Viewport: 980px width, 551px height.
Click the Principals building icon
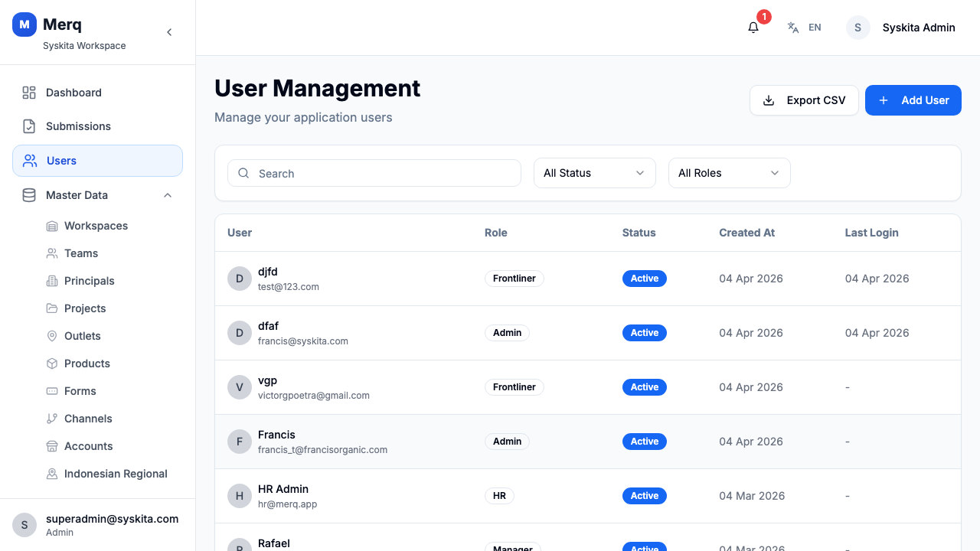52,281
